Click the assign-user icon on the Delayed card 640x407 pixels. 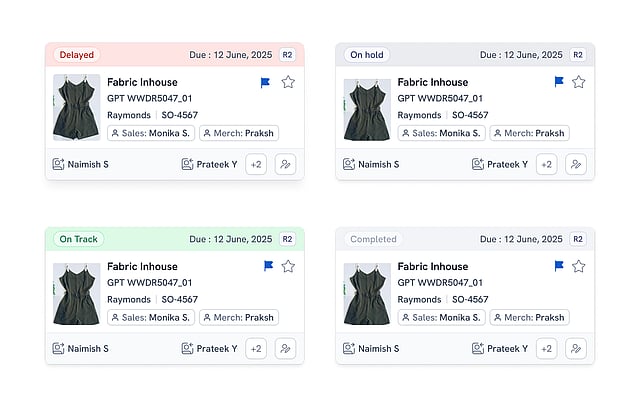coord(286,164)
